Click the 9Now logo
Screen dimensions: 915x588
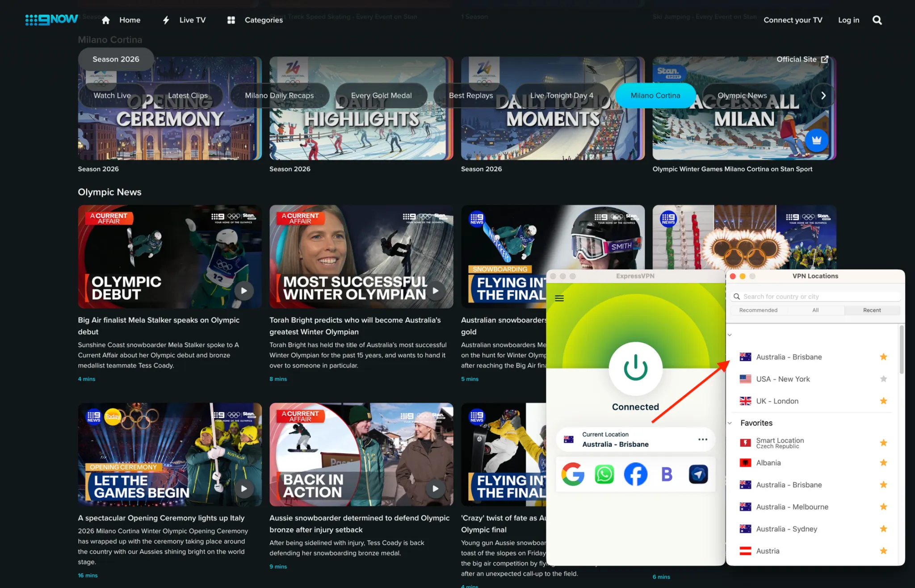point(51,19)
